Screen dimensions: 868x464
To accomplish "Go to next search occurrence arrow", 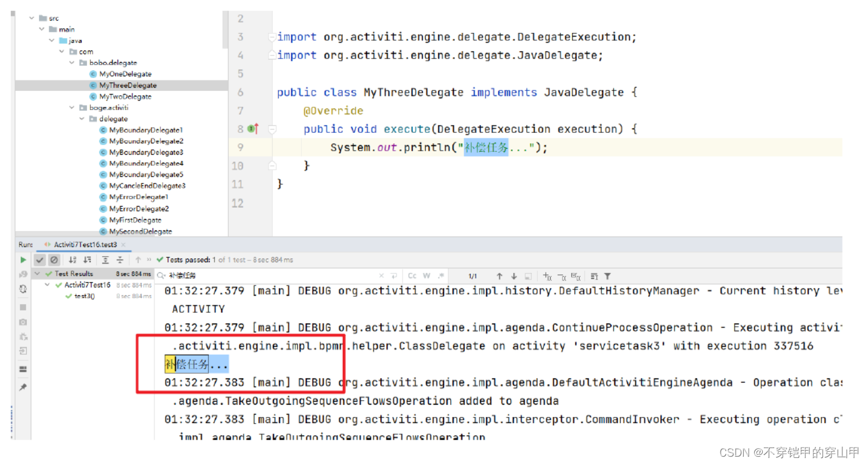I will click(x=514, y=276).
